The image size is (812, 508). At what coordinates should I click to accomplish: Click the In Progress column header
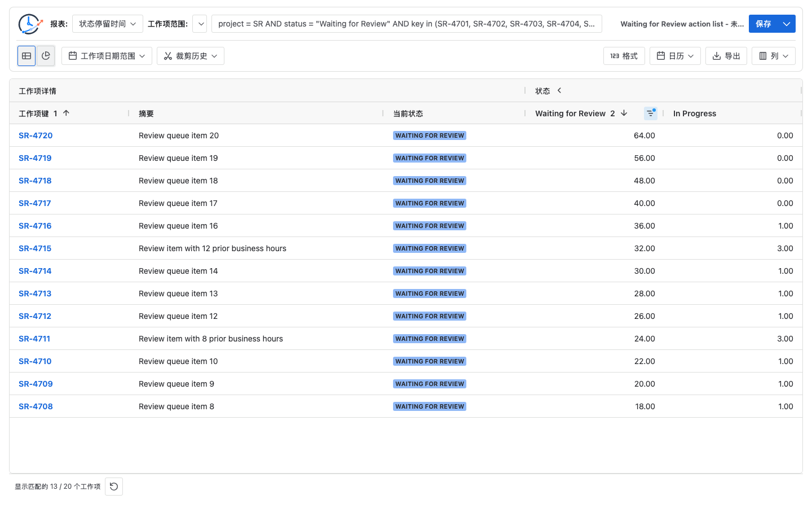point(695,113)
